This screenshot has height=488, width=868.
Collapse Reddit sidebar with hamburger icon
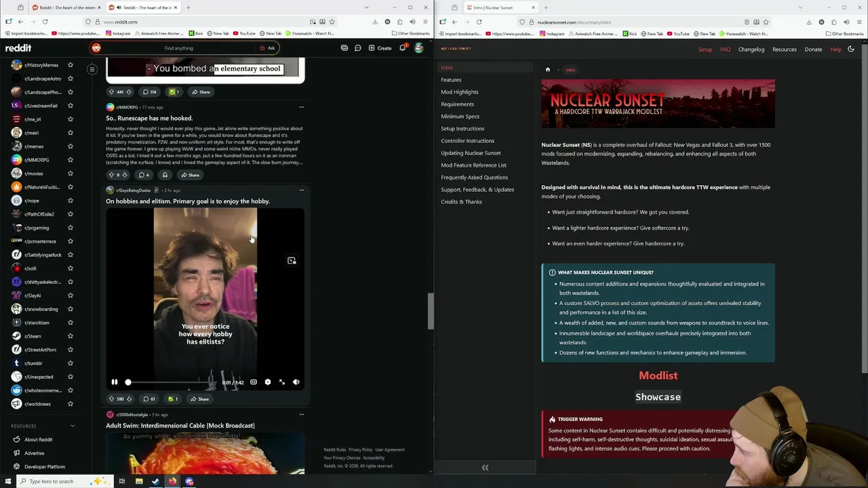tap(92, 69)
